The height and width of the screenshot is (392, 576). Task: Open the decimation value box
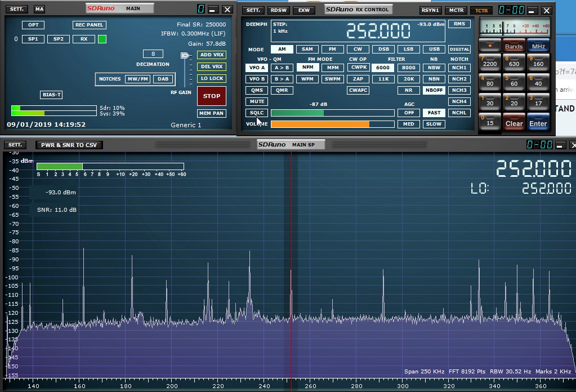(153, 54)
